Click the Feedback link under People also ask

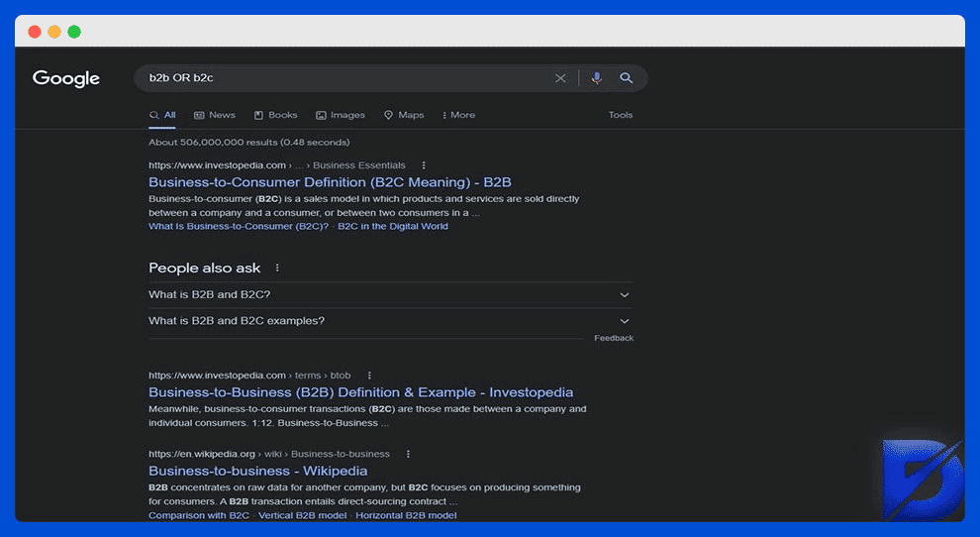click(614, 338)
